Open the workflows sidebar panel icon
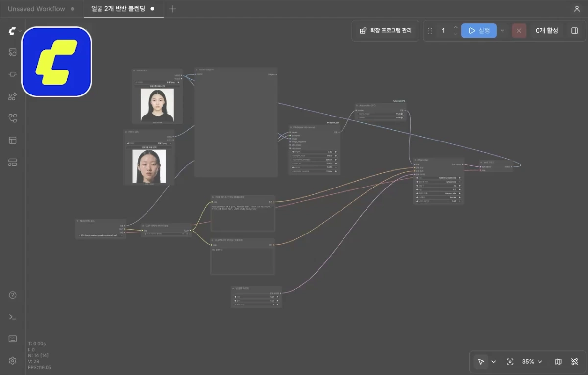The height and width of the screenshot is (375, 588). [x=13, y=118]
